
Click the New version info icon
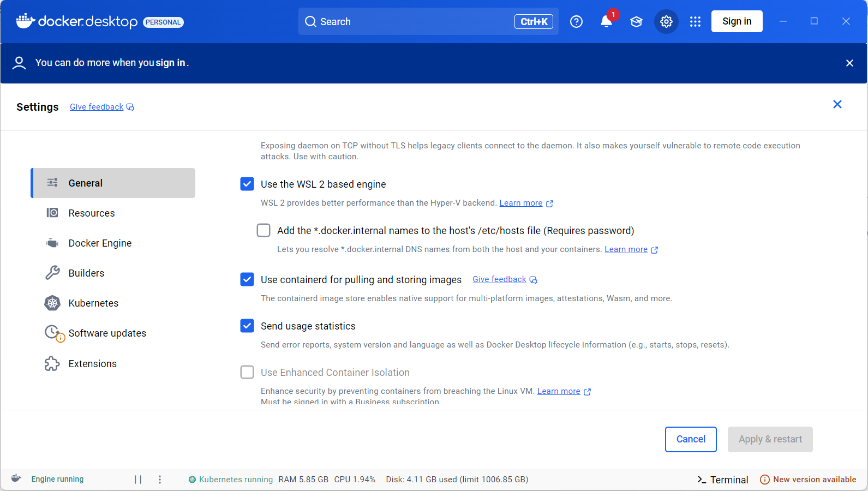[x=765, y=480]
